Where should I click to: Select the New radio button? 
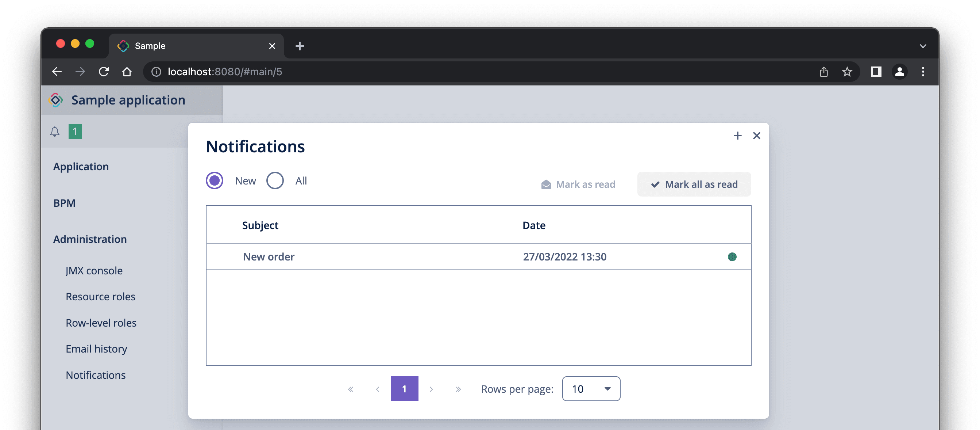click(215, 180)
